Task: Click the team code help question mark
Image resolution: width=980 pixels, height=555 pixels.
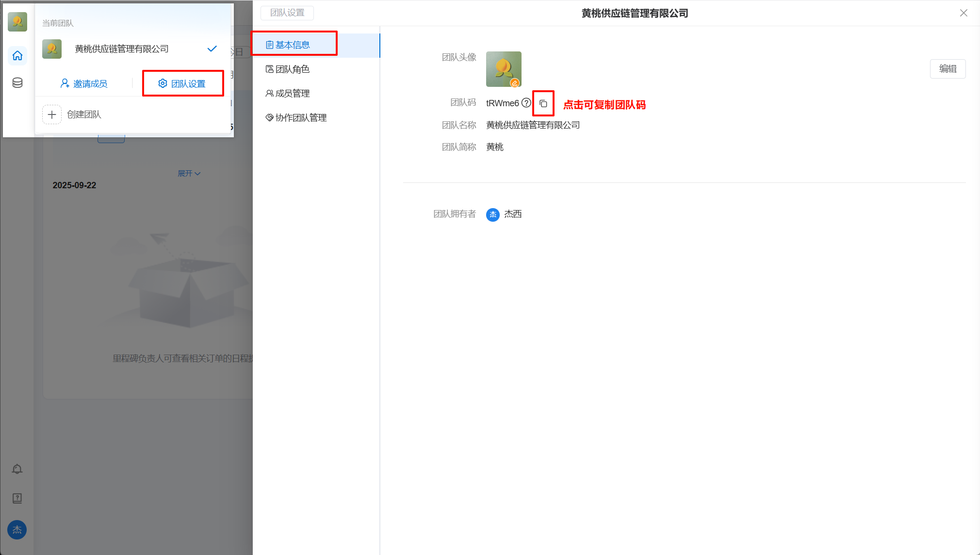Action: pos(526,103)
